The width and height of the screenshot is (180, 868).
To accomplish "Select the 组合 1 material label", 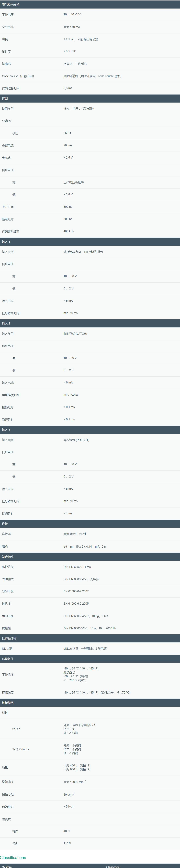I will (17, 729).
